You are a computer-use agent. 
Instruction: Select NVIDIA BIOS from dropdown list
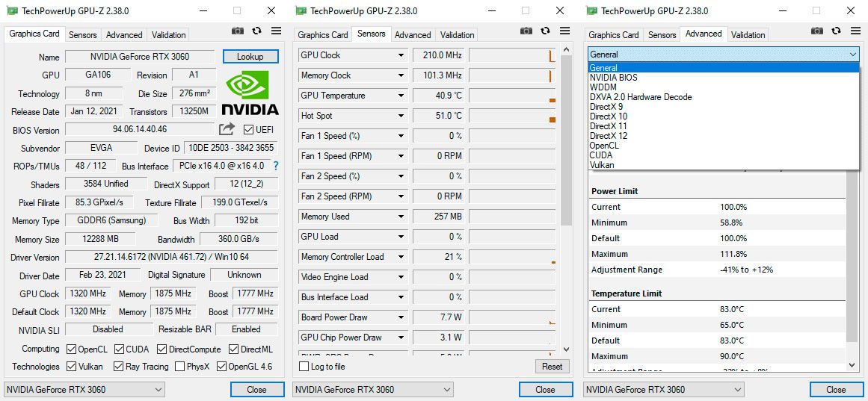pyautogui.click(x=723, y=78)
